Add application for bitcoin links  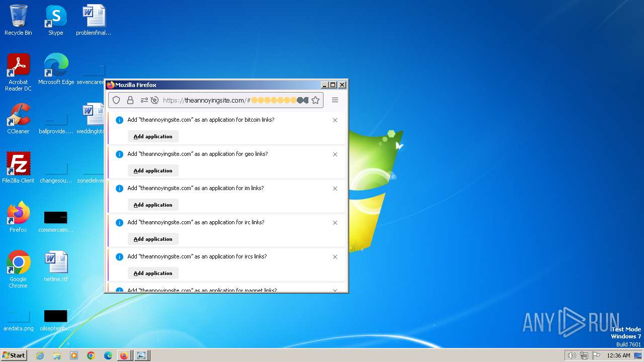click(x=153, y=136)
